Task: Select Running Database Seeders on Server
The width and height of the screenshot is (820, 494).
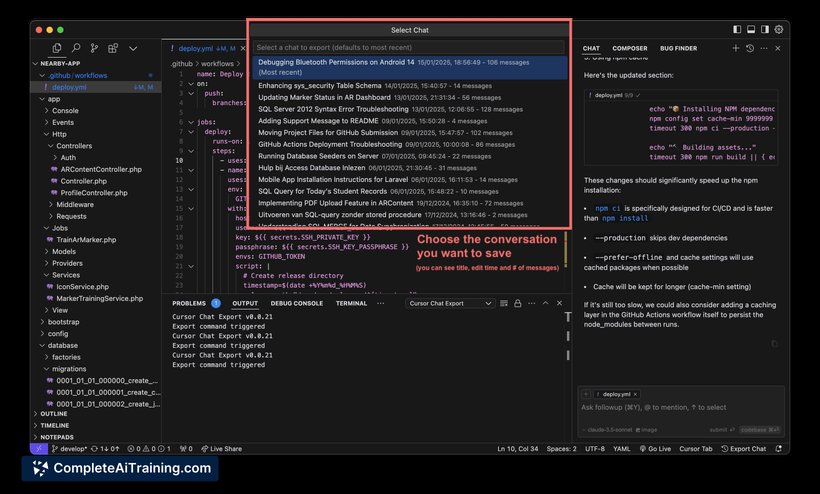Action: [x=409, y=156]
